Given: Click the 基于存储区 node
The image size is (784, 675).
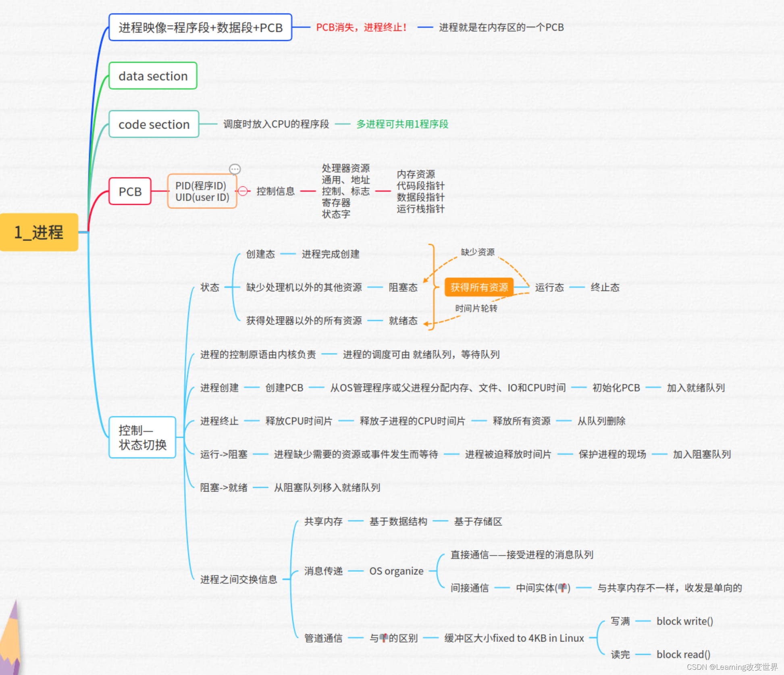Looking at the screenshot, I should [x=478, y=521].
